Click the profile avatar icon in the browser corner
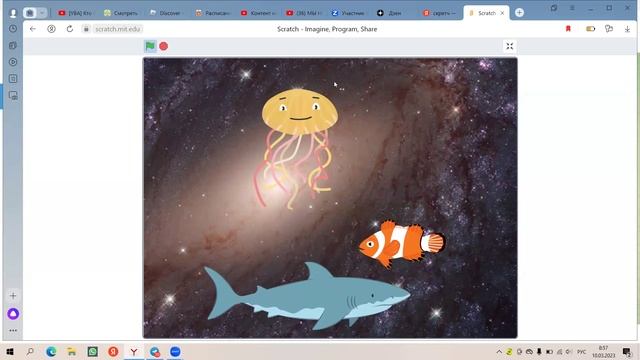640x360 pixels. click(13, 13)
